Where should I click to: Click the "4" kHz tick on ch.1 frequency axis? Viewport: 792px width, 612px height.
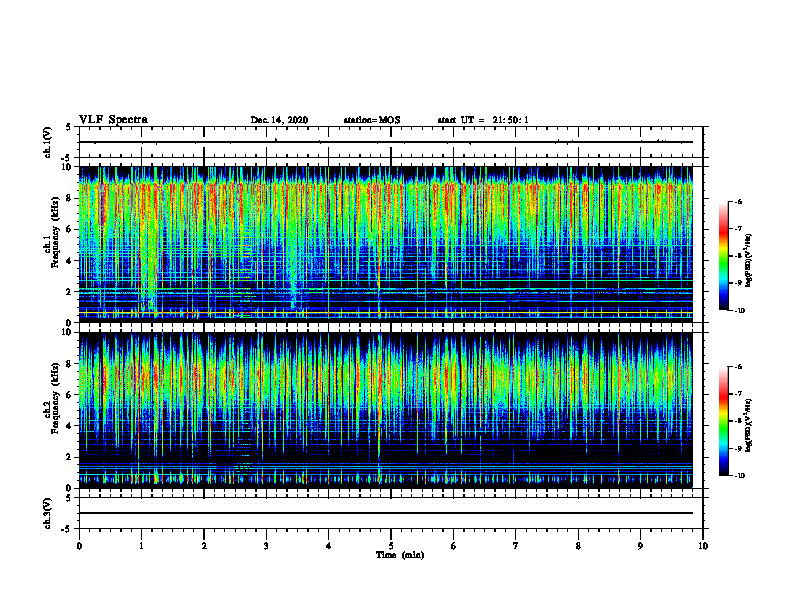click(x=70, y=261)
